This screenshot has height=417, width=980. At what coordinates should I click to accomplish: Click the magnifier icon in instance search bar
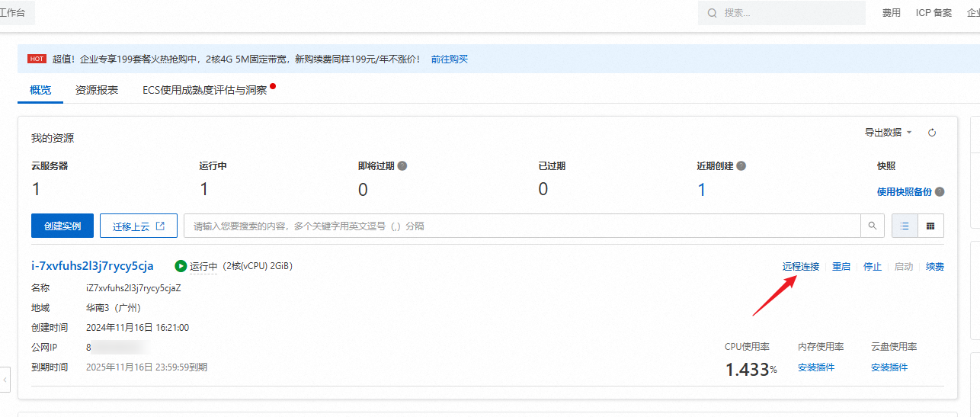872,226
